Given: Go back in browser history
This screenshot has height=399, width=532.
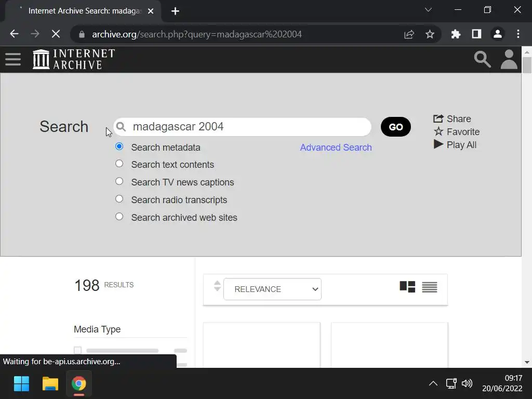Looking at the screenshot, I should 14,34.
